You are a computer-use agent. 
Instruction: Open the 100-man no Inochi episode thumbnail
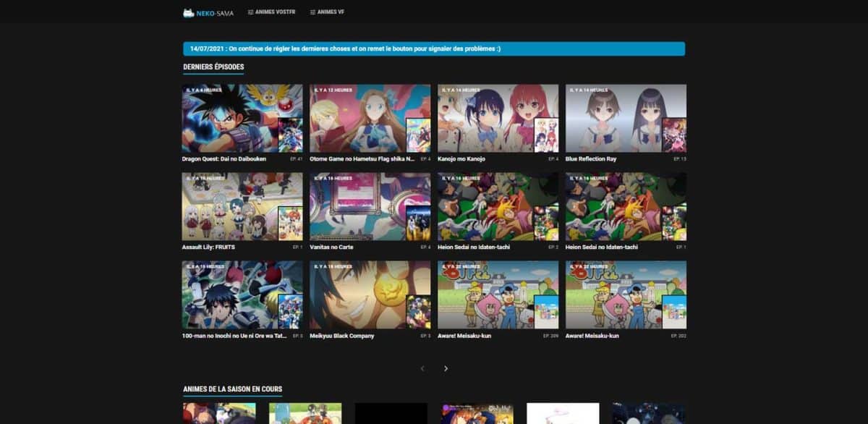pos(242,294)
